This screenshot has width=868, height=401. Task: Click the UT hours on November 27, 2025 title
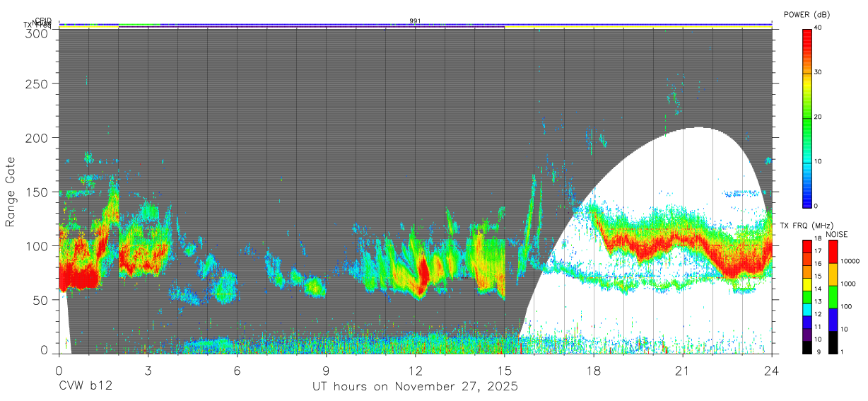(415, 387)
